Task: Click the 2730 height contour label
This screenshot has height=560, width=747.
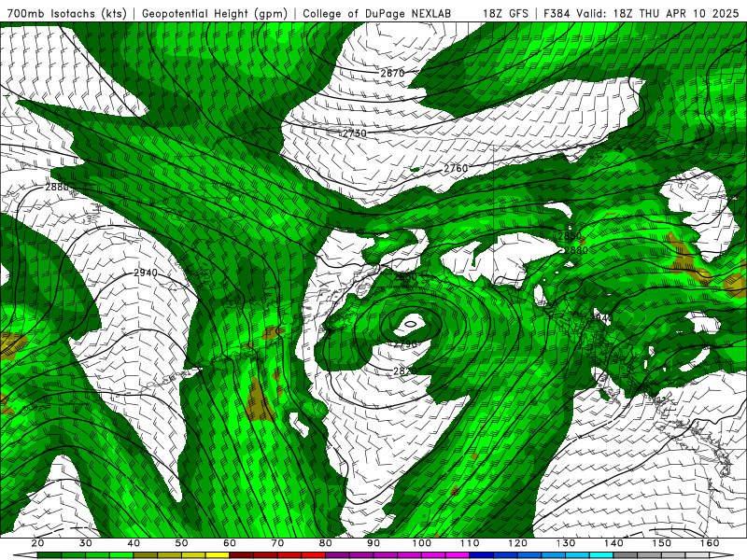Action: point(355,133)
